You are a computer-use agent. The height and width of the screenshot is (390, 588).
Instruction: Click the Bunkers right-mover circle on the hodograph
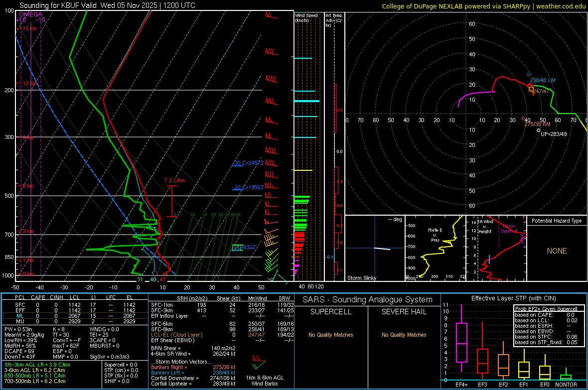[524, 119]
